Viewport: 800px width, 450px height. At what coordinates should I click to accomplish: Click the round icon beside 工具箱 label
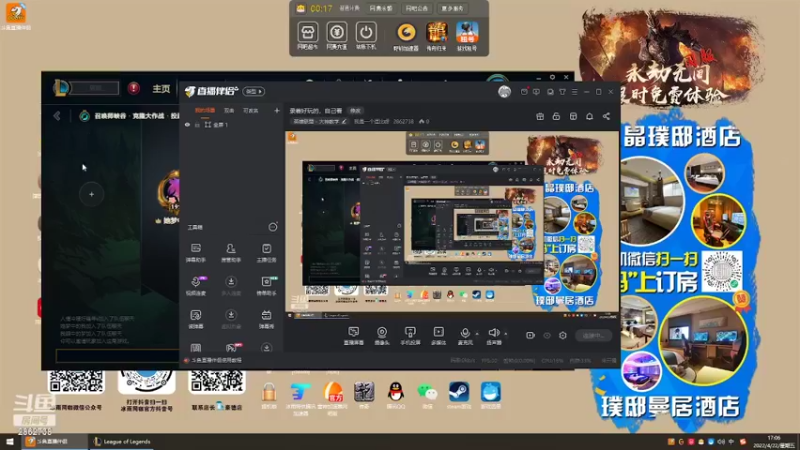[x=273, y=227]
